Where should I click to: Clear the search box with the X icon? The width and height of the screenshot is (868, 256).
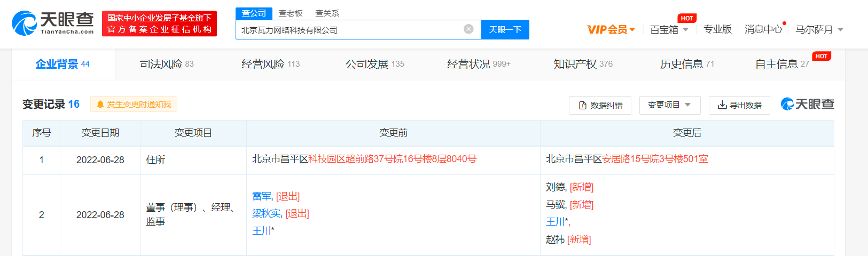click(x=468, y=29)
